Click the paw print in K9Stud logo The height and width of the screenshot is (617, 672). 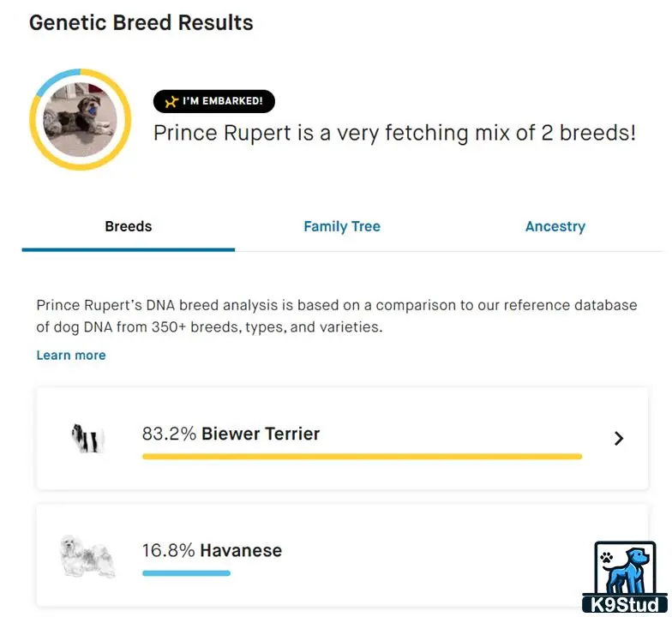point(607,557)
